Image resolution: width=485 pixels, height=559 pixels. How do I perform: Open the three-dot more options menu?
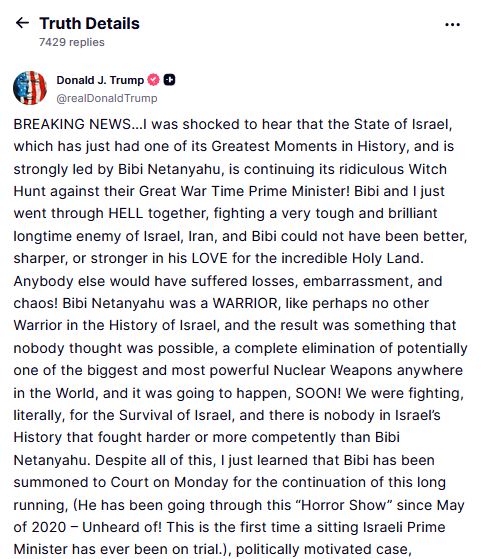[453, 25]
